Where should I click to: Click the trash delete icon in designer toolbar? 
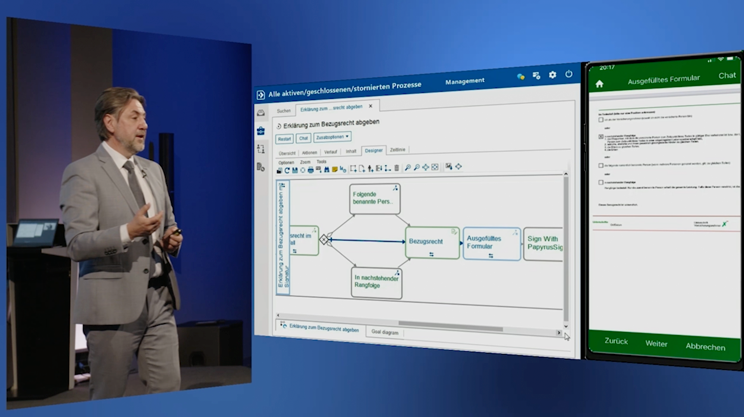pos(396,168)
